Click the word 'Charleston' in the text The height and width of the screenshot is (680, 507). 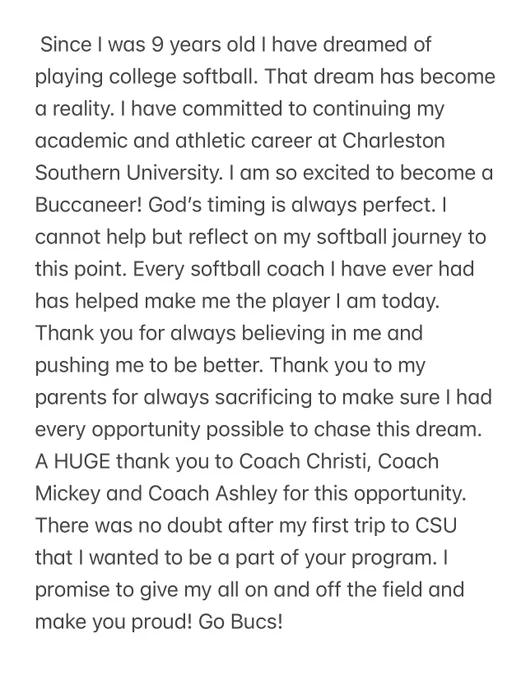pos(394,141)
